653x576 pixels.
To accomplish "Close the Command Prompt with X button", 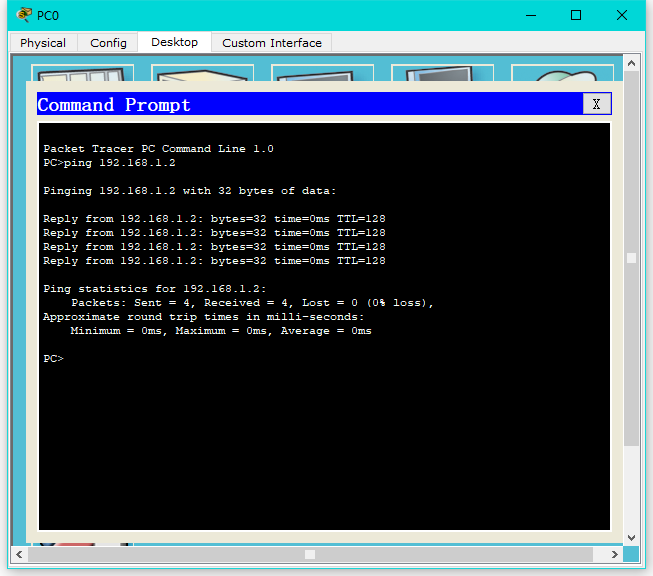I will pos(596,104).
